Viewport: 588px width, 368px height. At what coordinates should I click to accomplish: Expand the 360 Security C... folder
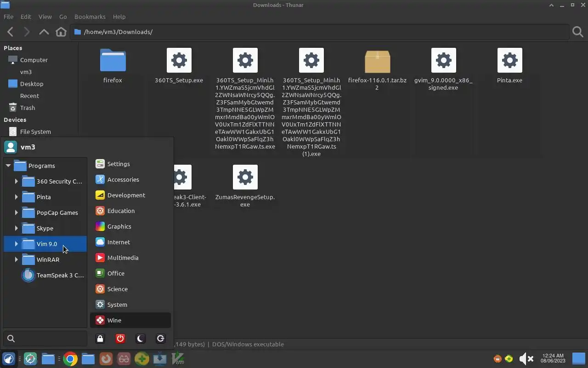pos(17,181)
